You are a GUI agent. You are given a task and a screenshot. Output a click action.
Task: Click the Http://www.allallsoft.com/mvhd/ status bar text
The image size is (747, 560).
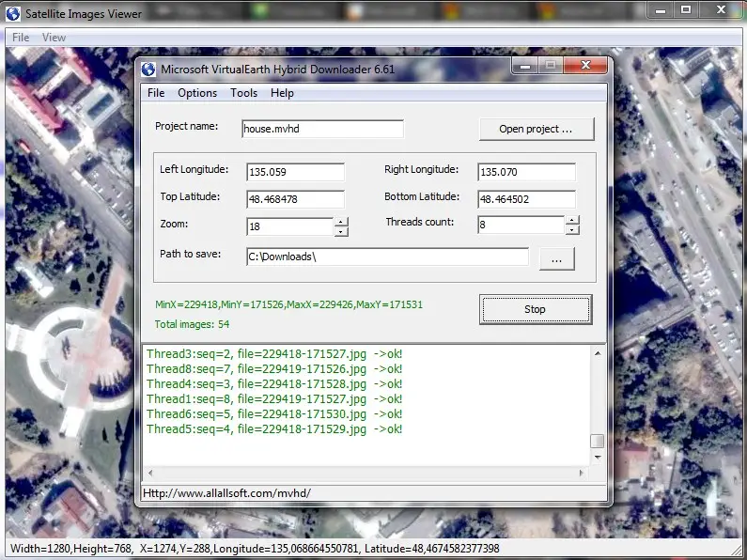pyautogui.click(x=226, y=493)
